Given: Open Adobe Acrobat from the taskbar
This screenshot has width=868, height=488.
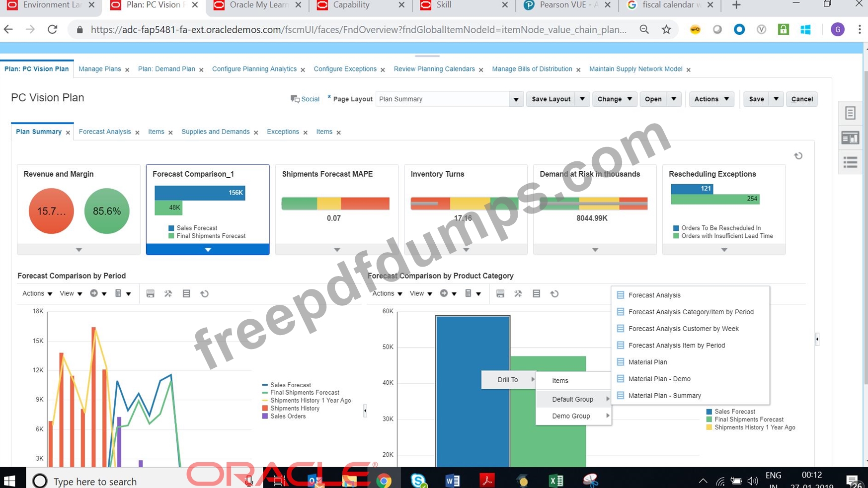Looking at the screenshot, I should point(487,481).
